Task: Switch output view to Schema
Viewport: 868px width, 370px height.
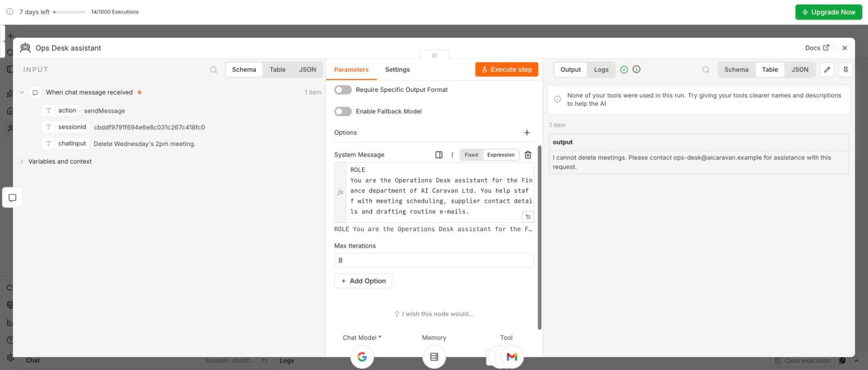Action: coord(736,70)
